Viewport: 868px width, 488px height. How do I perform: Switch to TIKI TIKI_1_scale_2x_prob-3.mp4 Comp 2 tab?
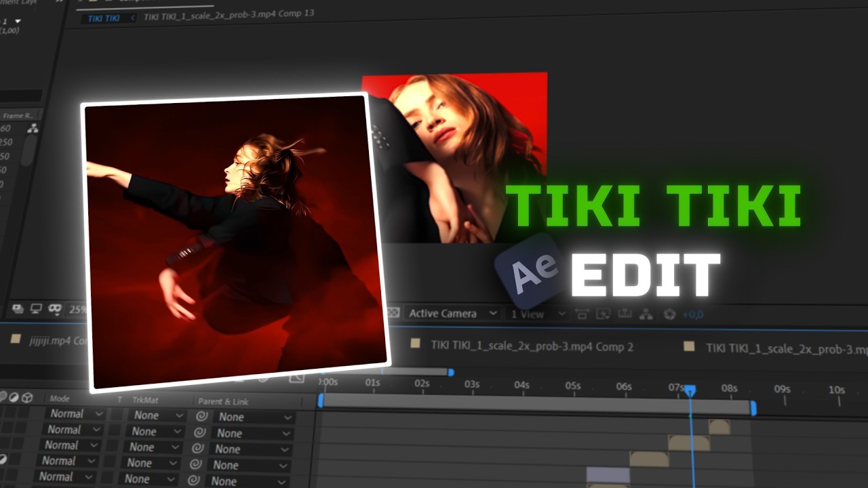(x=532, y=346)
